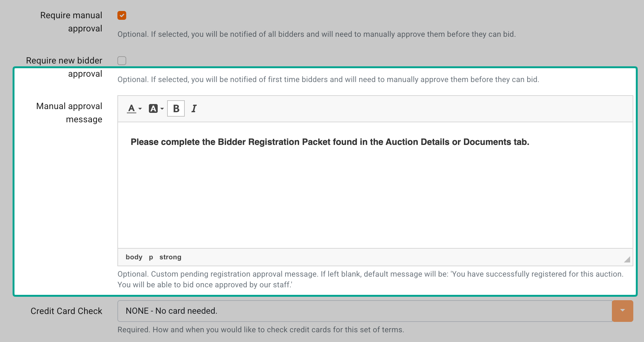
Task: Click the editor resize handle corner
Action: pos(627,259)
